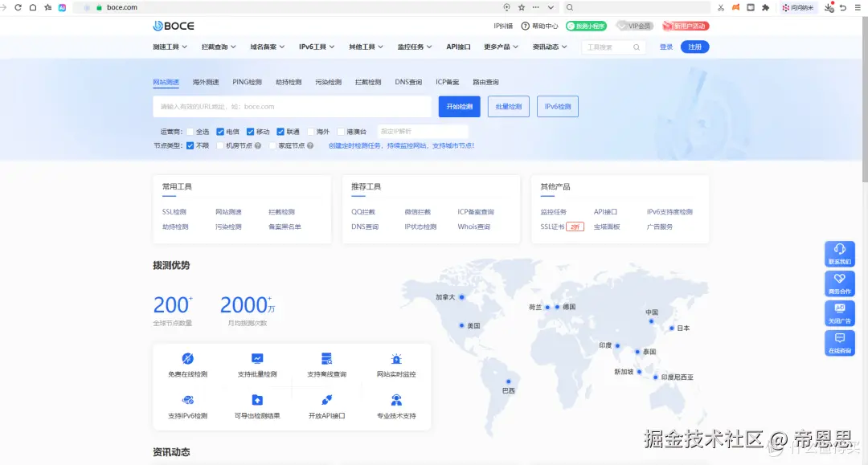Click the 注册 register button
This screenshot has height=465, width=868.
tap(694, 47)
